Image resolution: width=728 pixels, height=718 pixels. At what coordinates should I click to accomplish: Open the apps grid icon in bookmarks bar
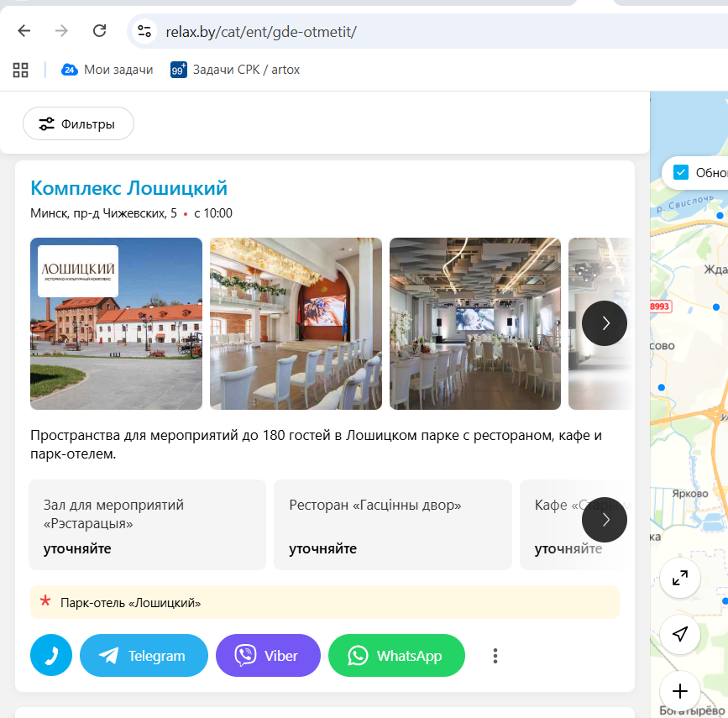20,71
